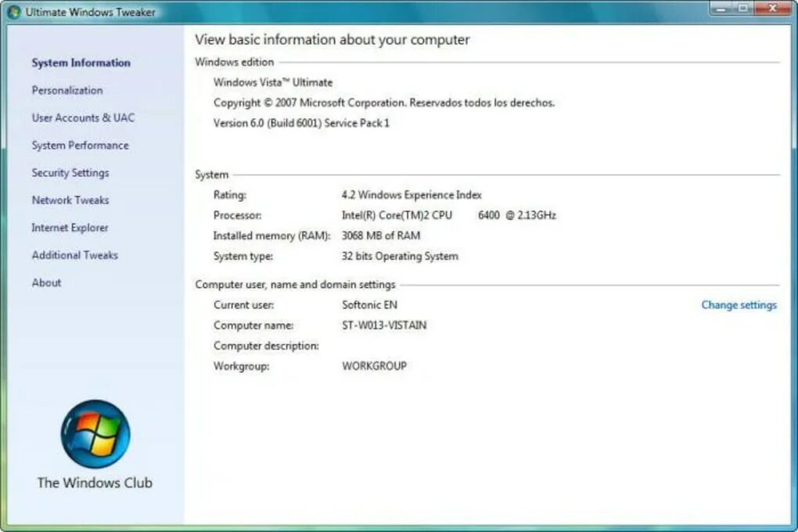This screenshot has width=798, height=532.
Task: Click the '4.2 Windows Experience Index' rating
Action: click(x=412, y=195)
